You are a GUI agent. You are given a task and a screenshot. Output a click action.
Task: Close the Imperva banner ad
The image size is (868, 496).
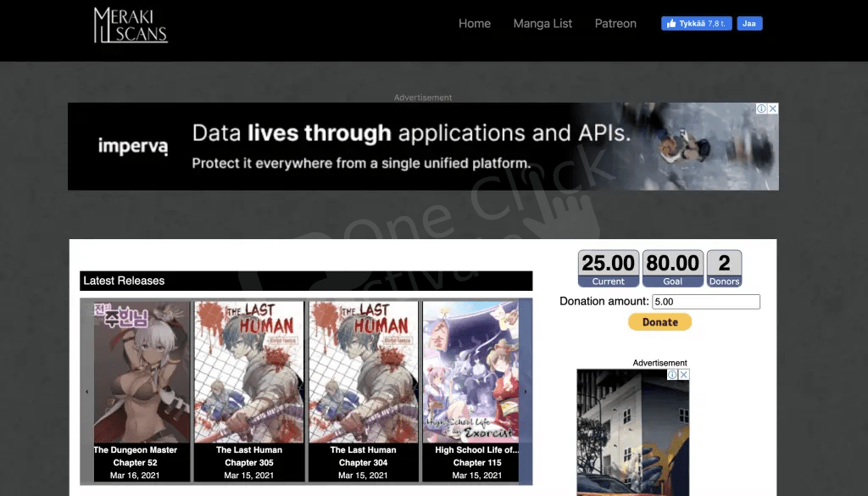click(x=773, y=109)
